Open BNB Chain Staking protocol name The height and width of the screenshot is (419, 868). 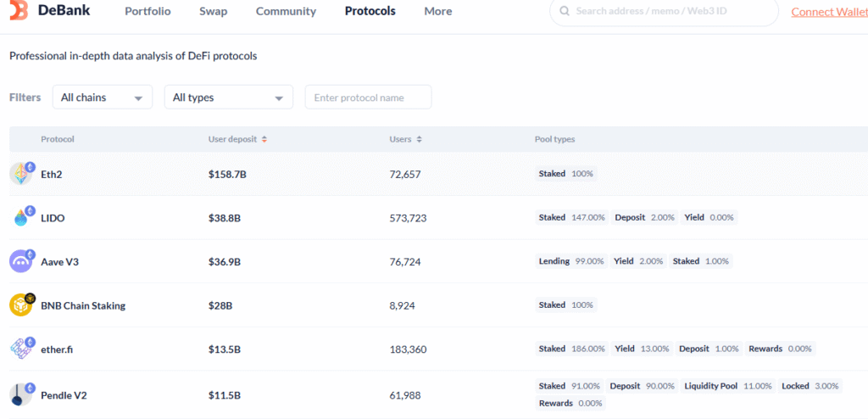click(x=83, y=305)
